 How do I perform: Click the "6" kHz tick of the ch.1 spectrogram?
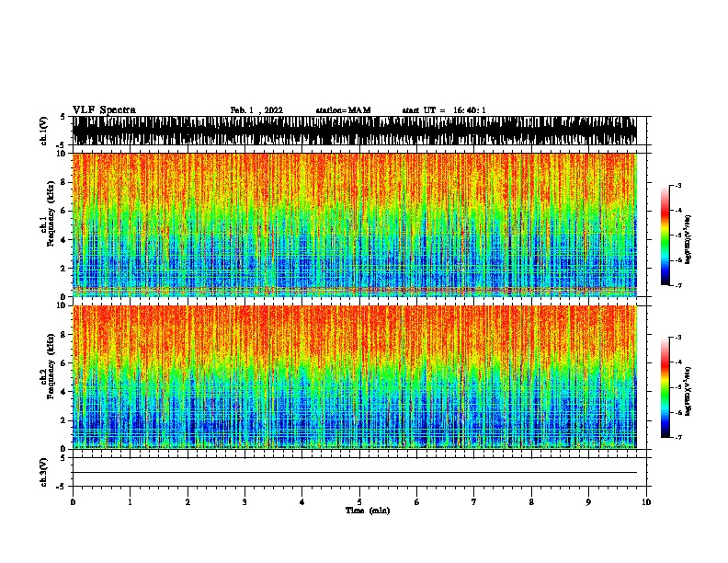pyautogui.click(x=64, y=211)
